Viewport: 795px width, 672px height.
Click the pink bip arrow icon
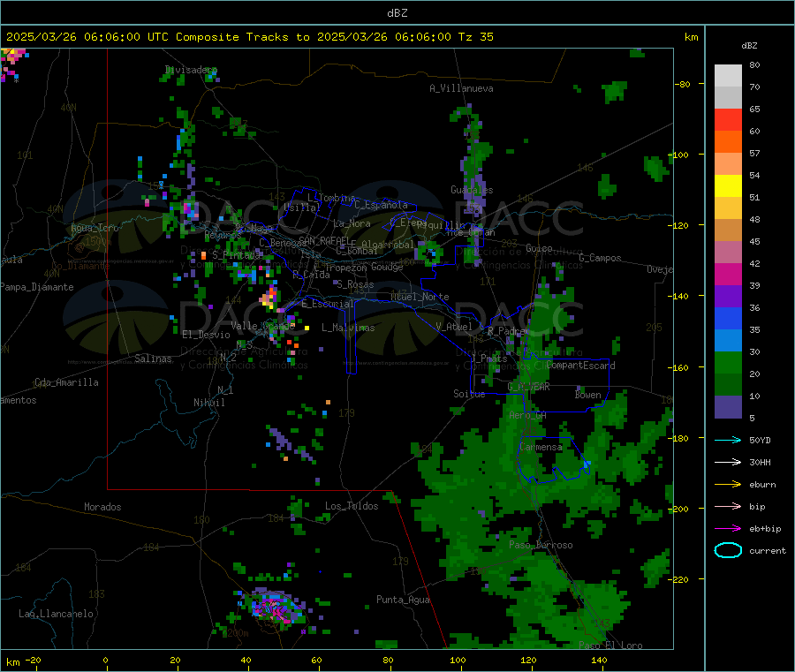click(x=728, y=506)
